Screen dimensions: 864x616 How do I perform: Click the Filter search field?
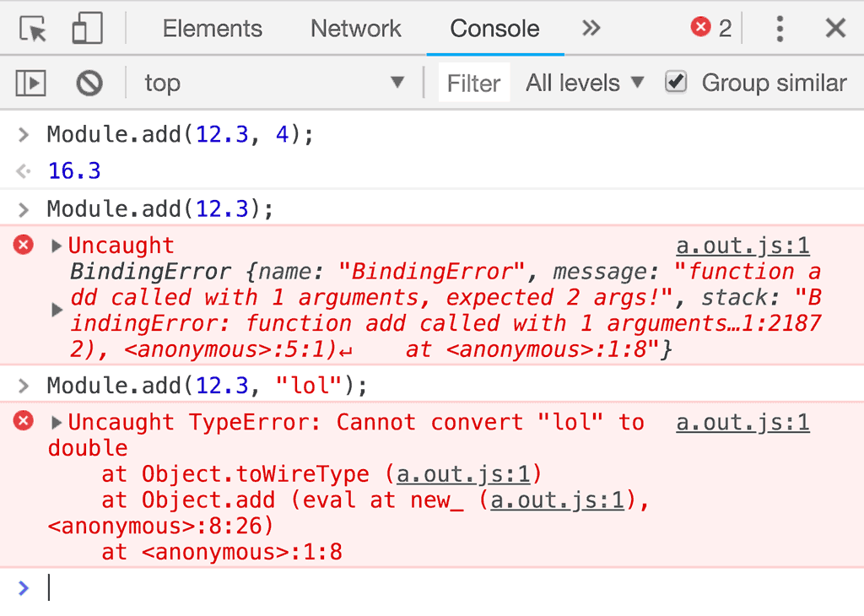point(473,83)
